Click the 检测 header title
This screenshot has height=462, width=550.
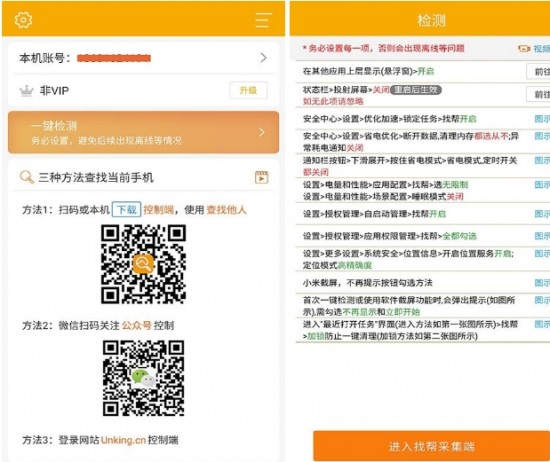[431, 20]
